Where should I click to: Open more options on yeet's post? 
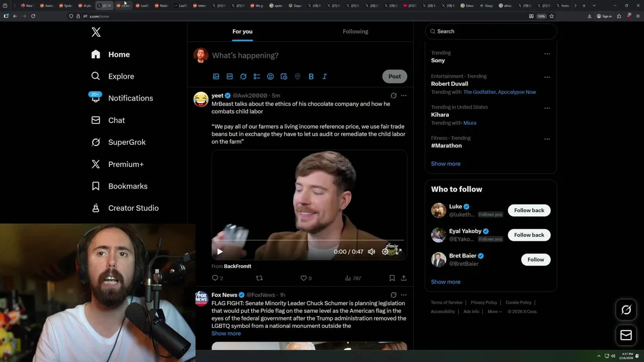coord(404,96)
